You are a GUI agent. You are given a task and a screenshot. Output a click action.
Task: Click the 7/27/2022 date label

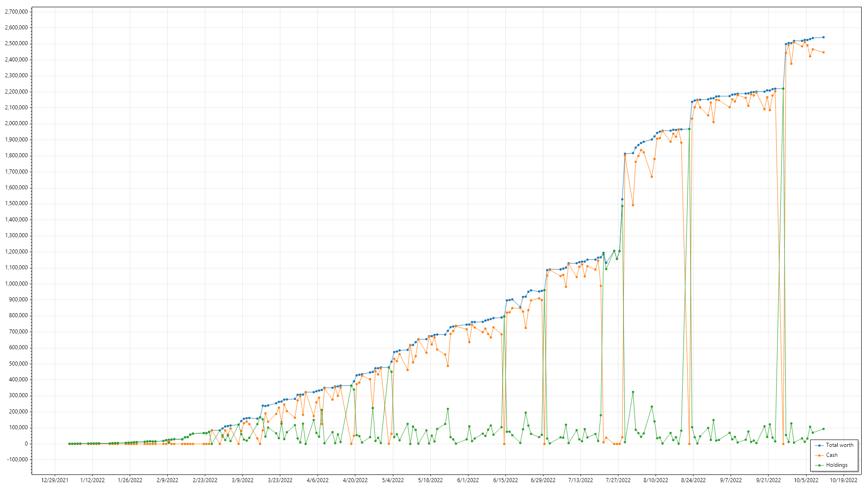click(618, 480)
